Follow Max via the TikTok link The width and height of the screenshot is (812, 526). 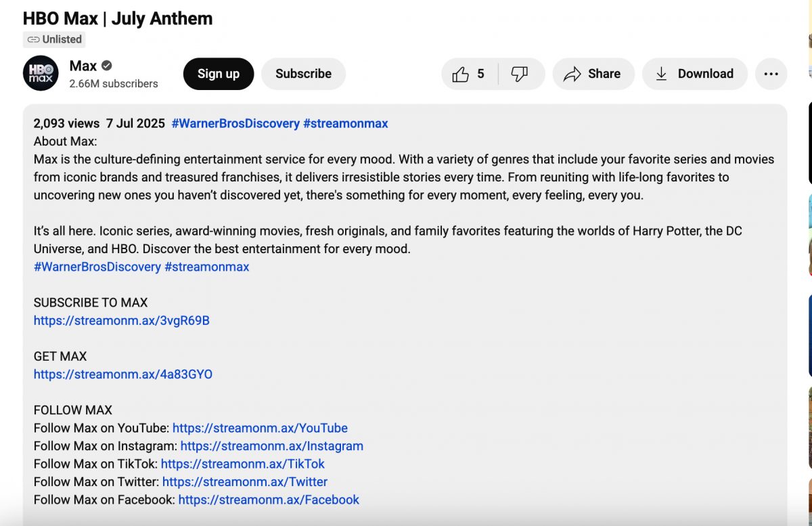tap(243, 464)
